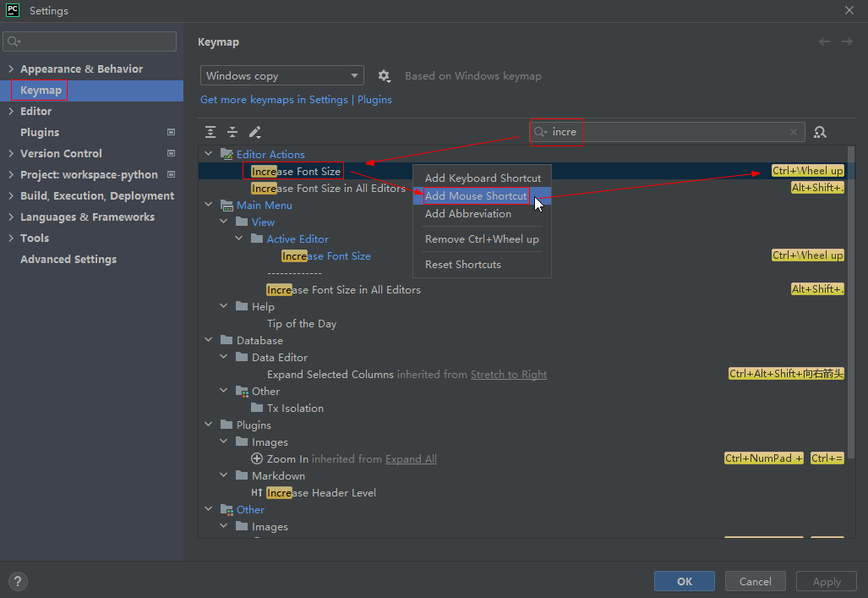868x598 pixels.
Task: Click the Version Control marker icon
Action: (x=171, y=153)
